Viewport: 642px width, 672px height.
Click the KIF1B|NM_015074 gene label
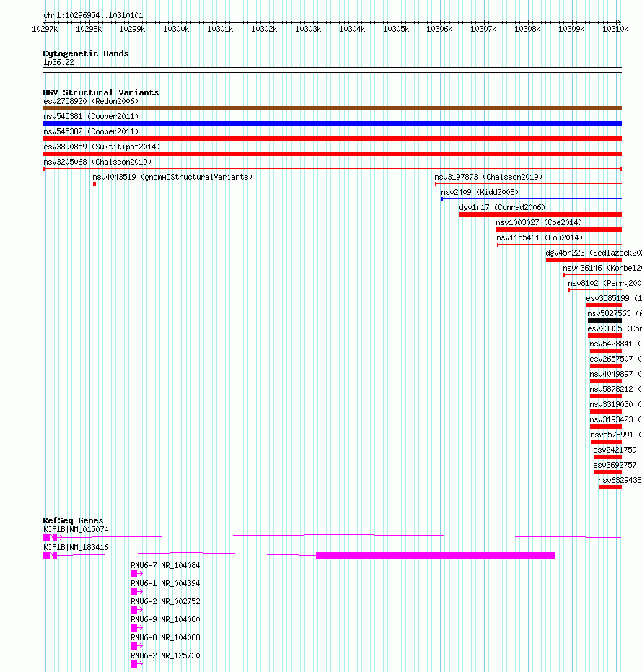[x=76, y=529]
